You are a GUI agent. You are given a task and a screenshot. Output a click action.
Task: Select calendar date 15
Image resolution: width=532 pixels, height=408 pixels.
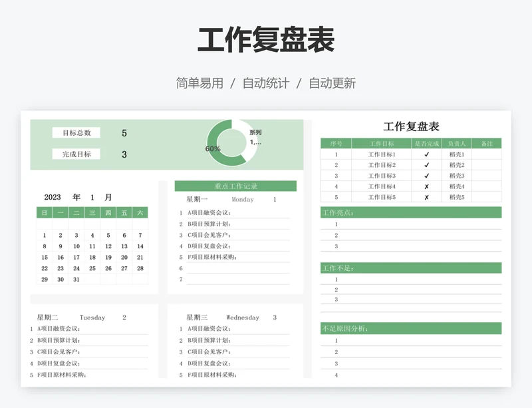45,257
